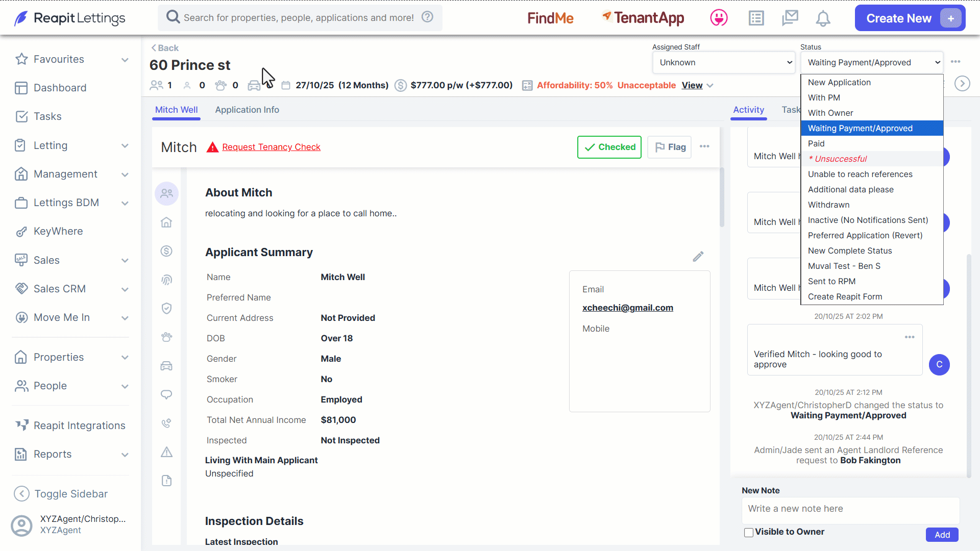Open the notifications bell icon

click(823, 19)
